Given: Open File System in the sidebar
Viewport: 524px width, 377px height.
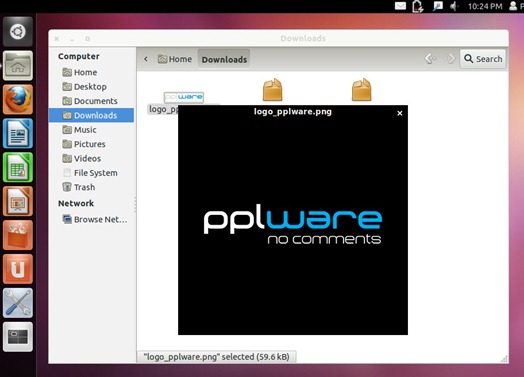Looking at the screenshot, I should pos(90,173).
